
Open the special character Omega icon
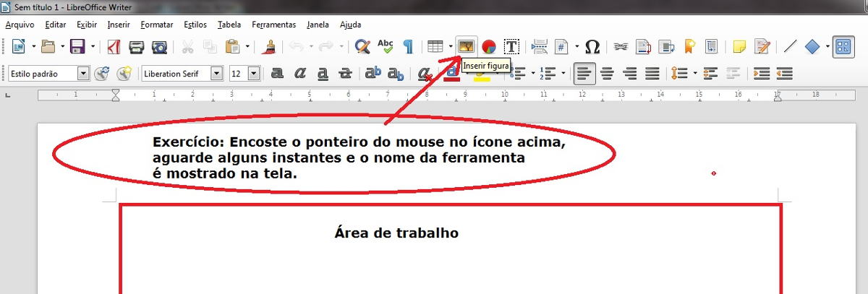(x=592, y=47)
